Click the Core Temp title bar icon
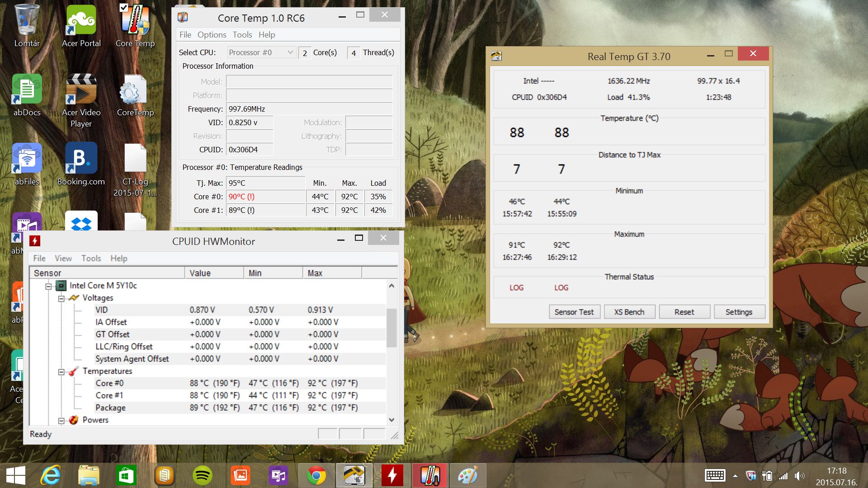This screenshot has width=868, height=488. pyautogui.click(x=183, y=18)
